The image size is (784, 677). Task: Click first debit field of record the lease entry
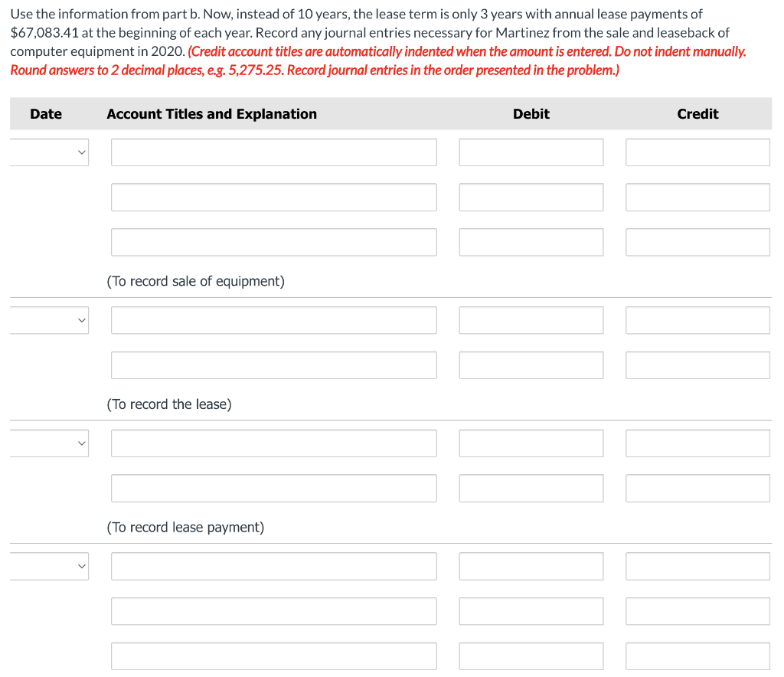531,320
